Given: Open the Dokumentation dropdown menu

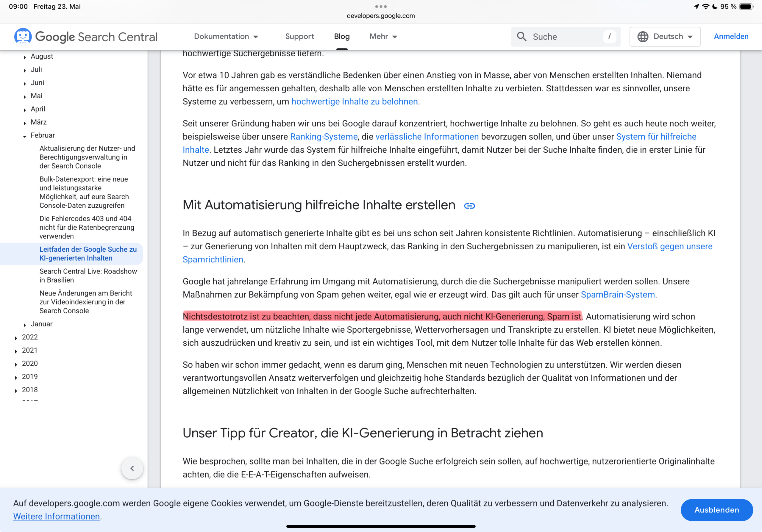Looking at the screenshot, I should point(226,37).
